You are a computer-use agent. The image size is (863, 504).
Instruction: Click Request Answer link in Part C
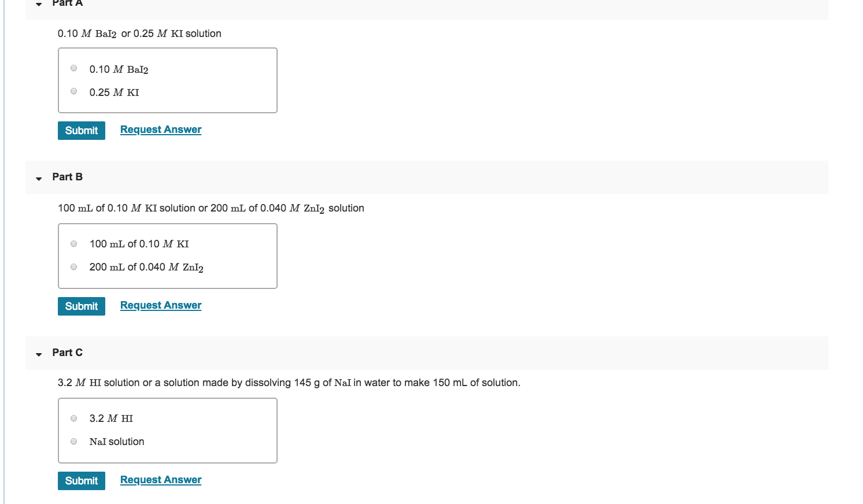coord(161,480)
